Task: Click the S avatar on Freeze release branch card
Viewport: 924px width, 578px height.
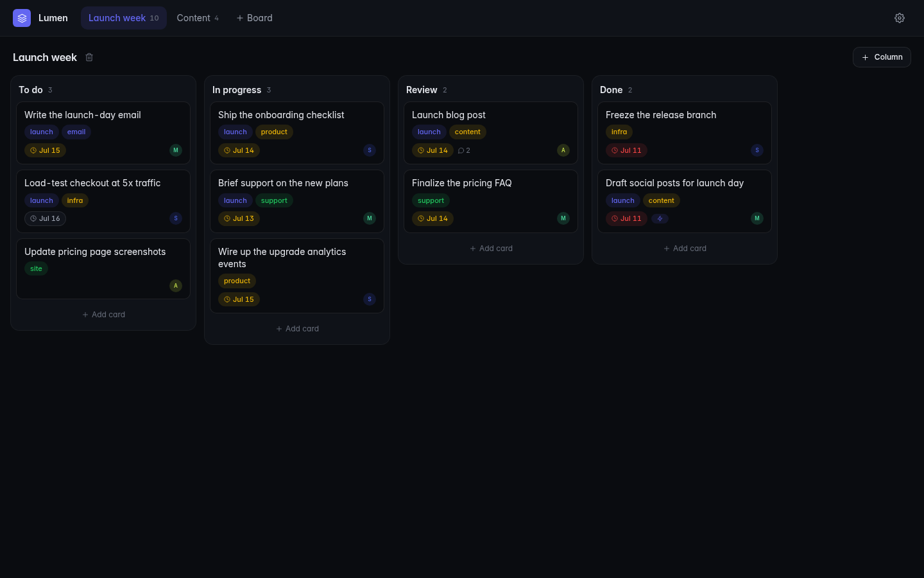Action: 757,150
